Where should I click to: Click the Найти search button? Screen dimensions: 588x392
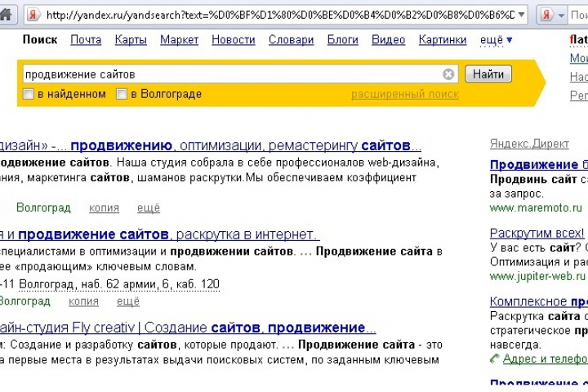pos(488,73)
